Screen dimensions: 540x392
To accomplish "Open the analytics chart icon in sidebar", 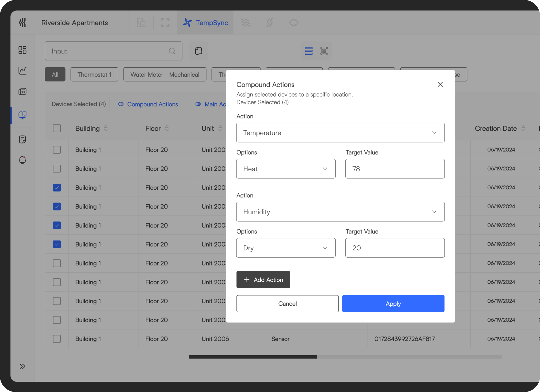I will [x=22, y=70].
